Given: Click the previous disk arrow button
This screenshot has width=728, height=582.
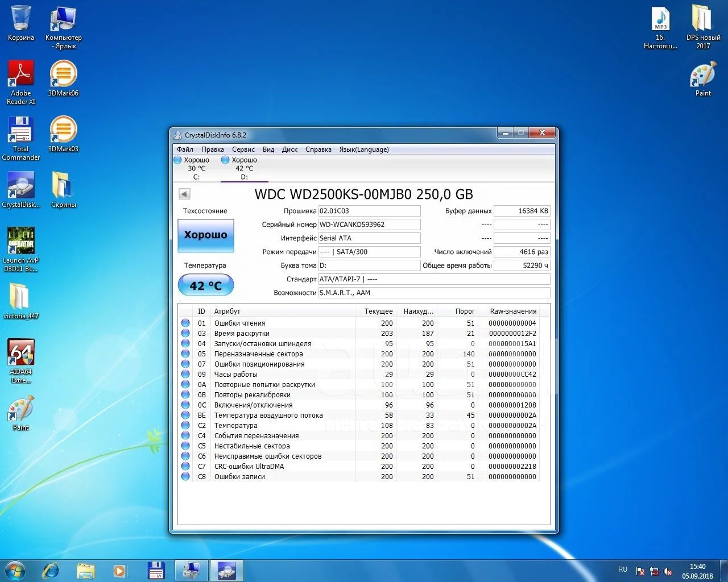Looking at the screenshot, I should pos(184,194).
